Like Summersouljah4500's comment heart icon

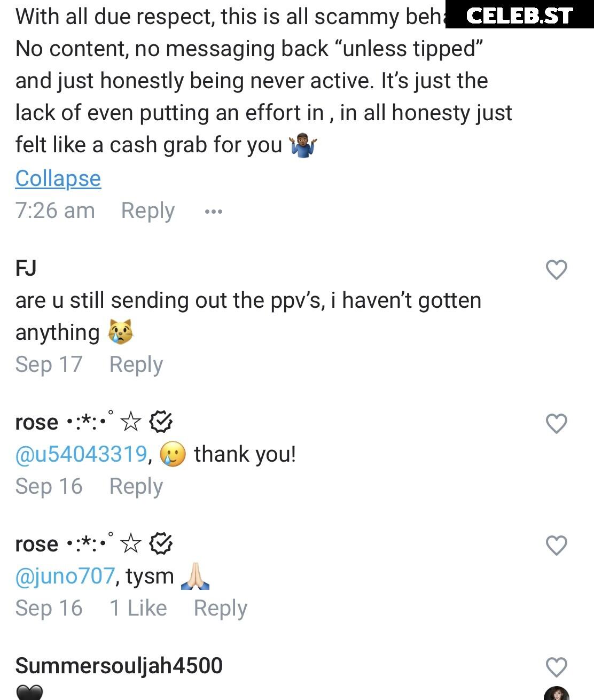coord(556,667)
